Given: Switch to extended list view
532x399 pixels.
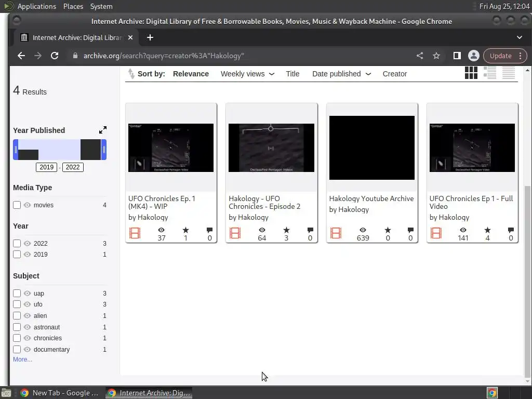Looking at the screenshot, I should (489, 73).
